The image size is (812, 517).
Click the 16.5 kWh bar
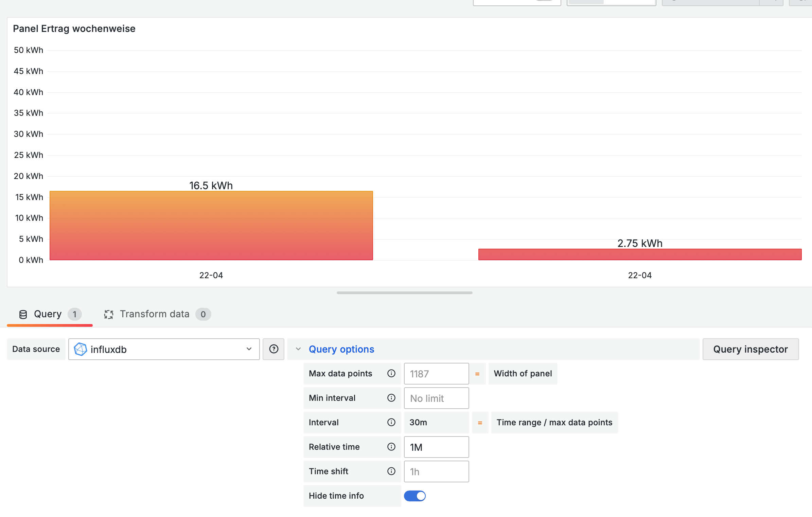click(x=211, y=226)
